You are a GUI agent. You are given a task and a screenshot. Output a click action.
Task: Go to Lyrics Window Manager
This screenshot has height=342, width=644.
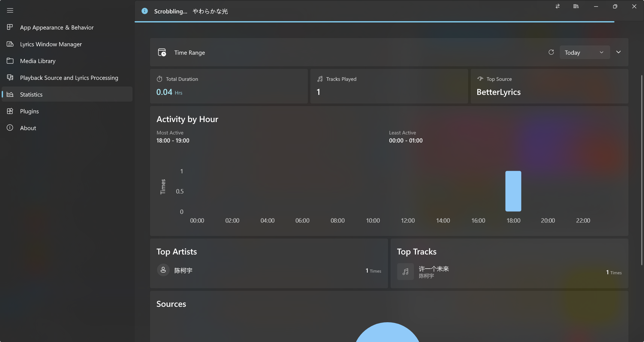pos(51,44)
